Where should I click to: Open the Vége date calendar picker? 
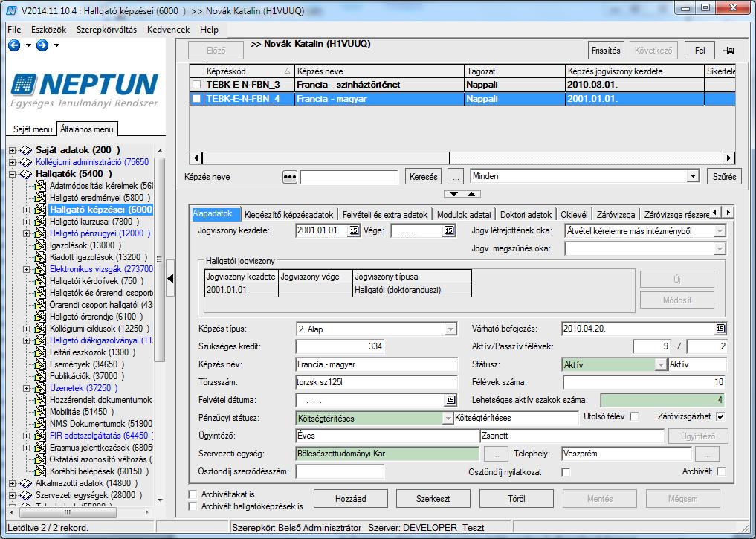[449, 230]
